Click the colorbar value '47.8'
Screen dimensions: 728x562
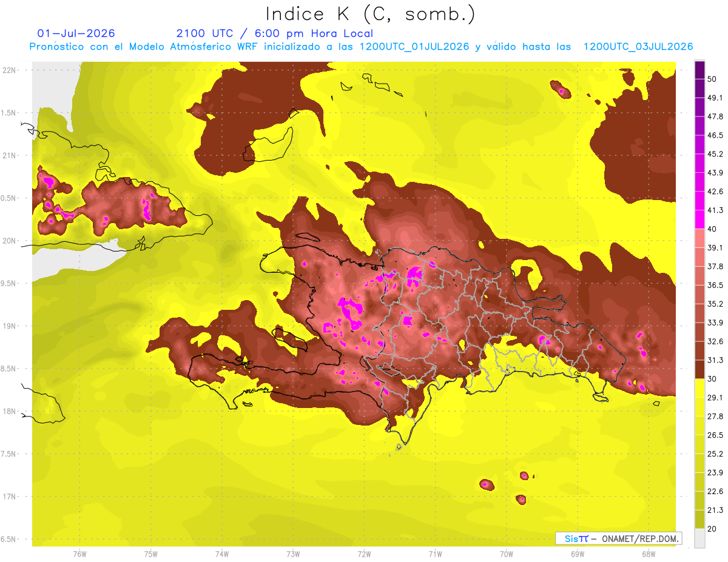click(x=715, y=116)
